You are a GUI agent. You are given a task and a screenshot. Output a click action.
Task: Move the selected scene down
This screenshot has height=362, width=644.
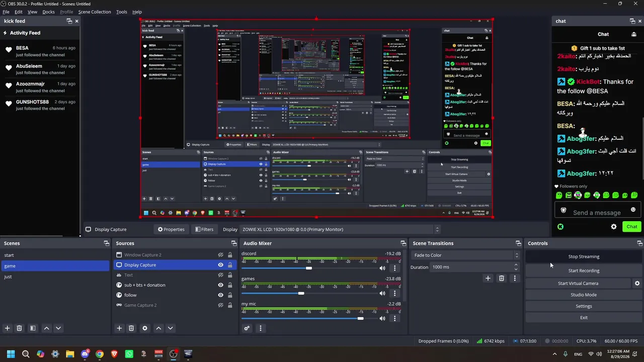pyautogui.click(x=58, y=328)
